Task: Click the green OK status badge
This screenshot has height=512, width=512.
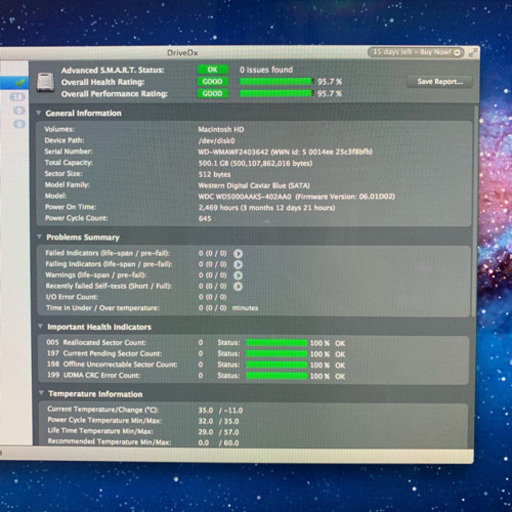Action: point(212,70)
